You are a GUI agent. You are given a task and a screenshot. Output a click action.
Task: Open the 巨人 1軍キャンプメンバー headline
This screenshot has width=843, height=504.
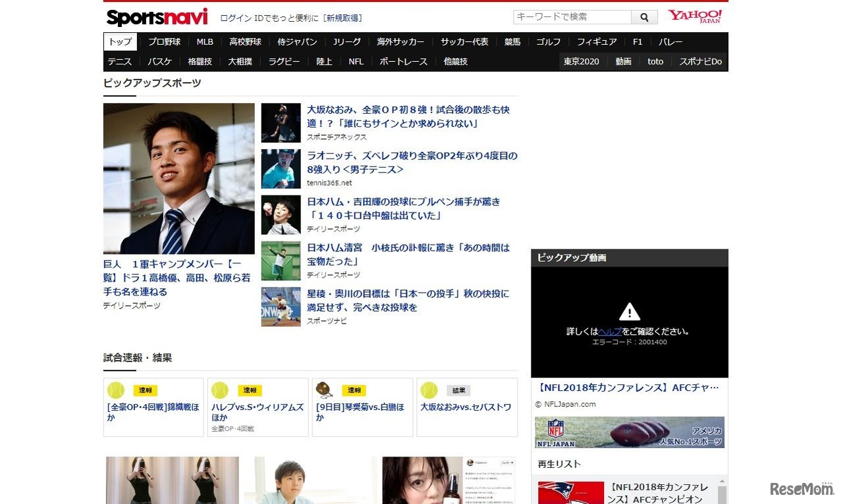click(x=177, y=278)
